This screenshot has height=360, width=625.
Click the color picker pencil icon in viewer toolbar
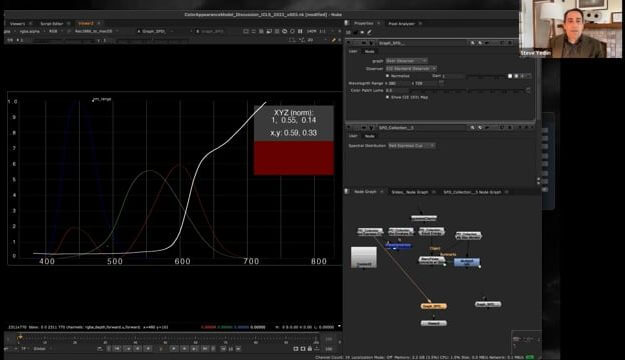pos(334,40)
